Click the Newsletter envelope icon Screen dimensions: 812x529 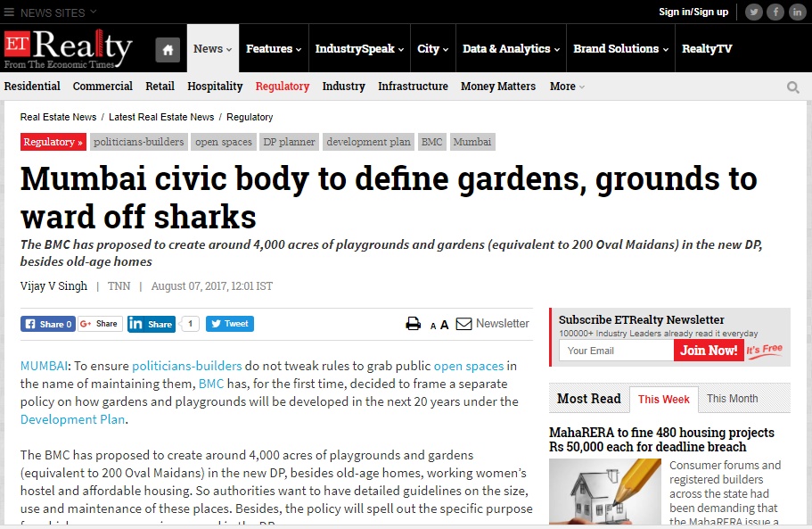point(463,324)
